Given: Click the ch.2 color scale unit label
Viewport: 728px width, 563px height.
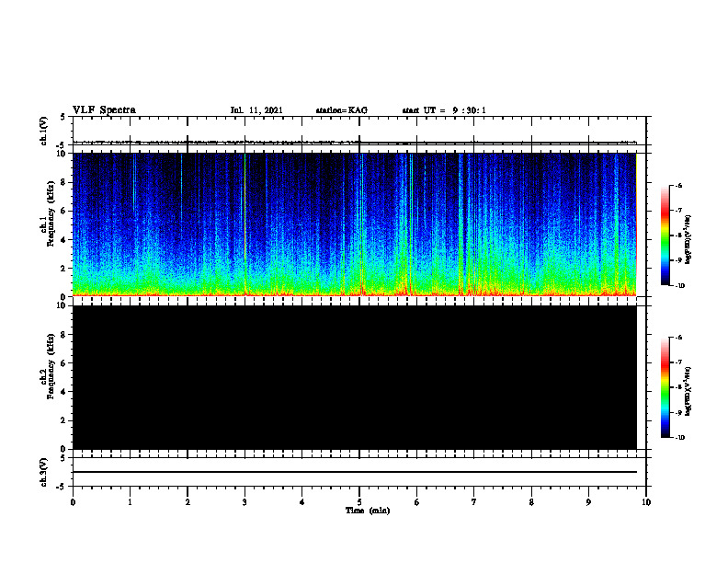Looking at the screenshot, I should click(688, 391).
